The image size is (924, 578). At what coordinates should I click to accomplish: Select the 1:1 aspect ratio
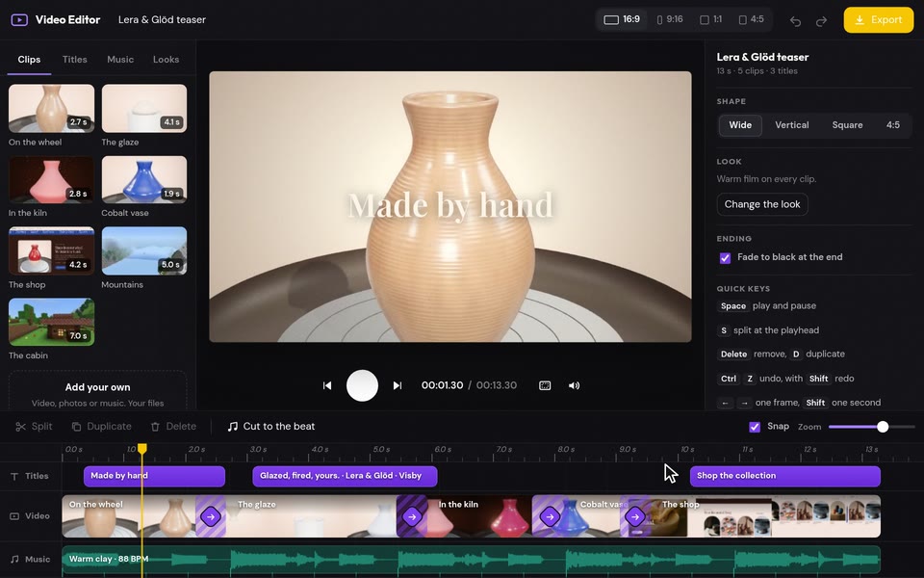pyautogui.click(x=710, y=19)
